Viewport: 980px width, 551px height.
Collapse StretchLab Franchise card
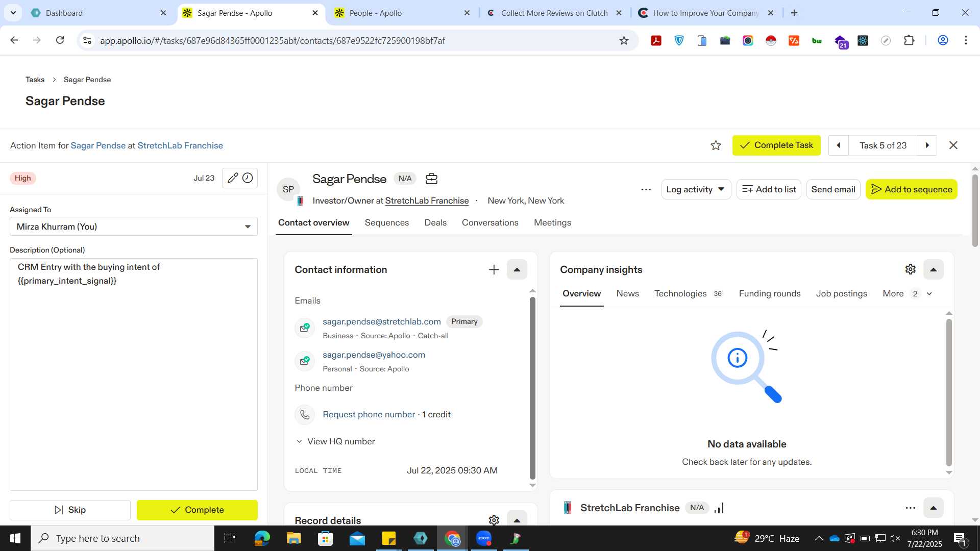click(933, 508)
